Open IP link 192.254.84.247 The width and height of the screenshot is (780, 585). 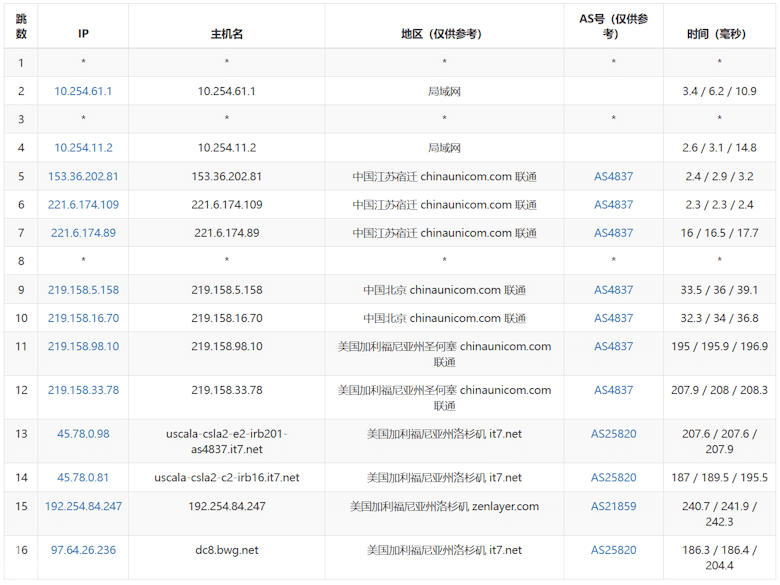83,506
